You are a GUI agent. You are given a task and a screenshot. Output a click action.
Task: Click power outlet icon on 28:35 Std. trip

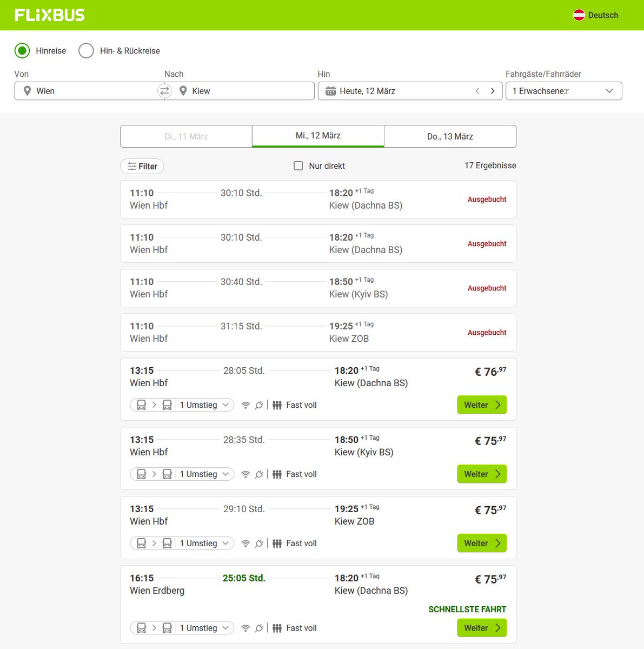(x=259, y=474)
